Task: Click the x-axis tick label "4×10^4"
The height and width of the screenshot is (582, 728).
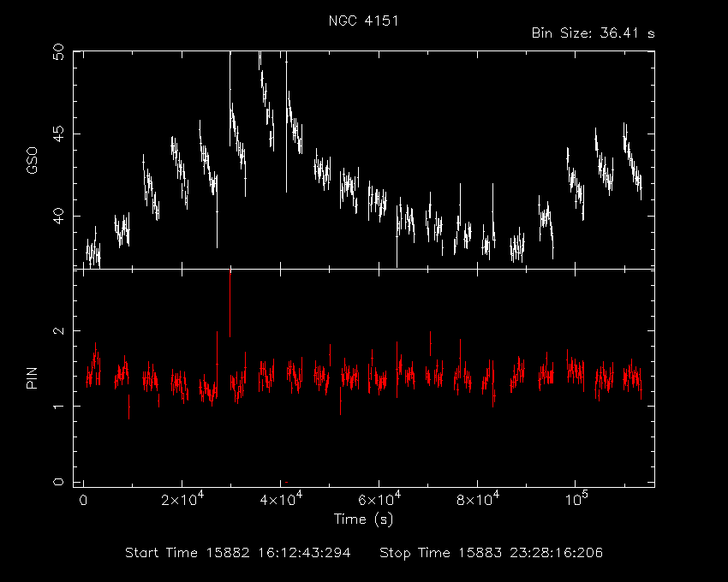Action: click(x=281, y=498)
